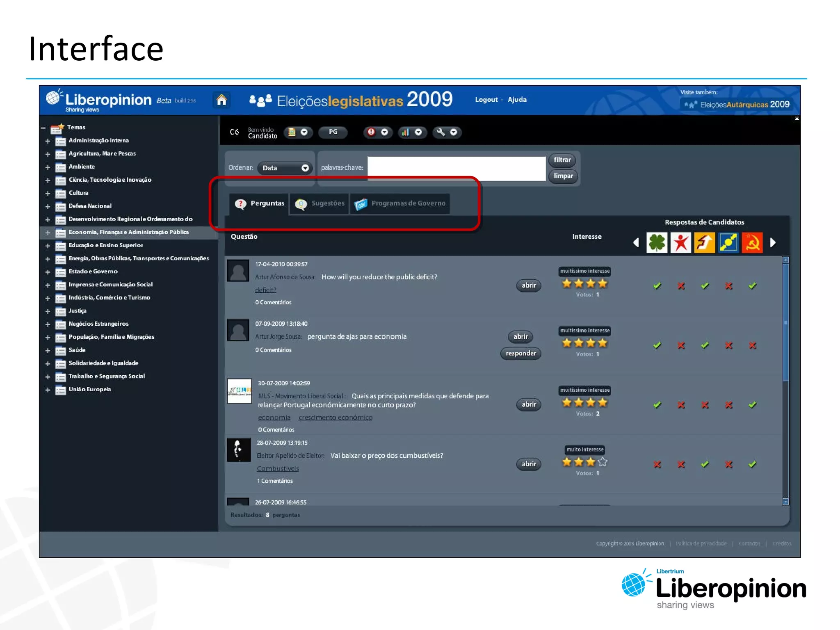Viewport: 840px width, 630px height.
Task: Click the Logout link
Action: point(486,100)
